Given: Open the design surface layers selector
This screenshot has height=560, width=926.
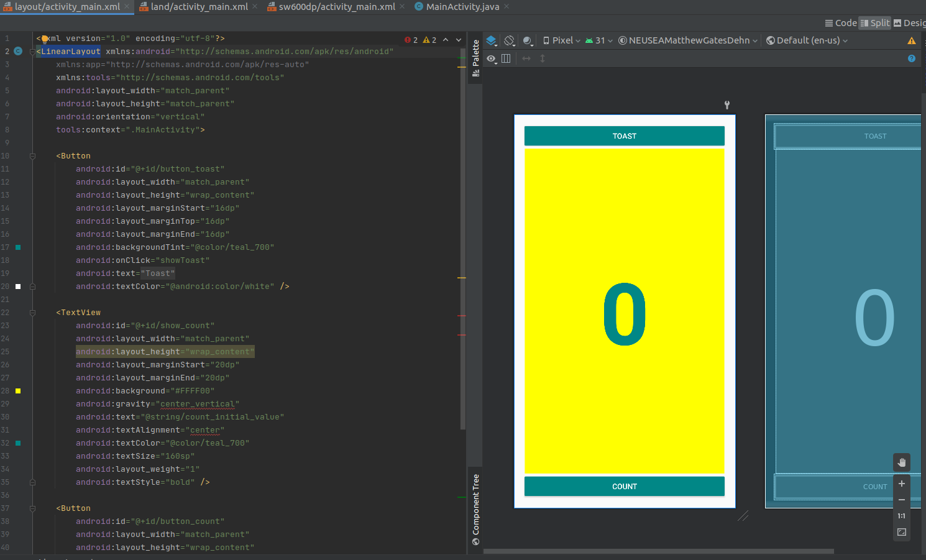Looking at the screenshot, I should point(492,40).
